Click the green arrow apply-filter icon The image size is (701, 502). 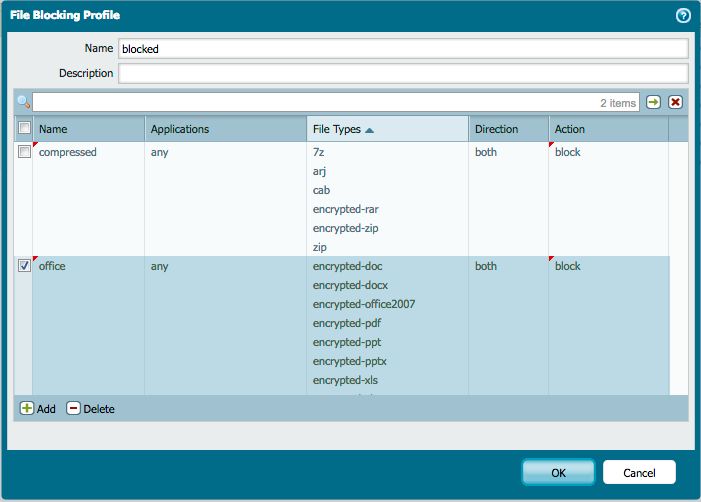point(653,102)
